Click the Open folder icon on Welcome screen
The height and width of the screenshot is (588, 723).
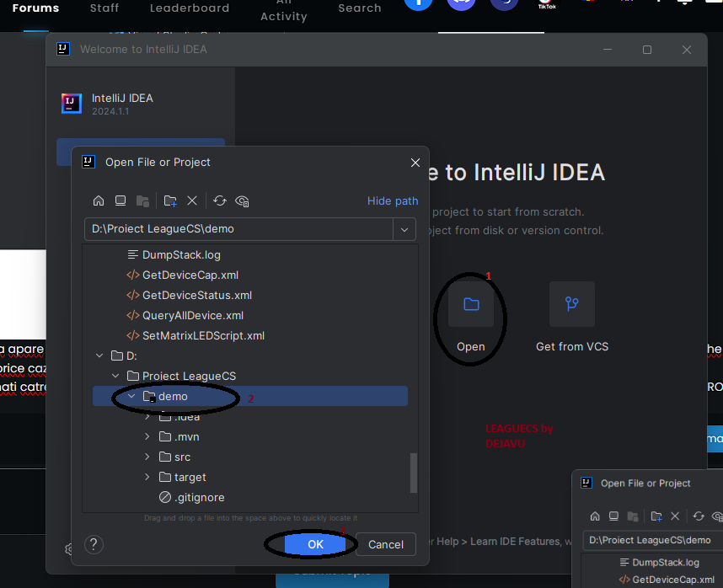pos(471,305)
